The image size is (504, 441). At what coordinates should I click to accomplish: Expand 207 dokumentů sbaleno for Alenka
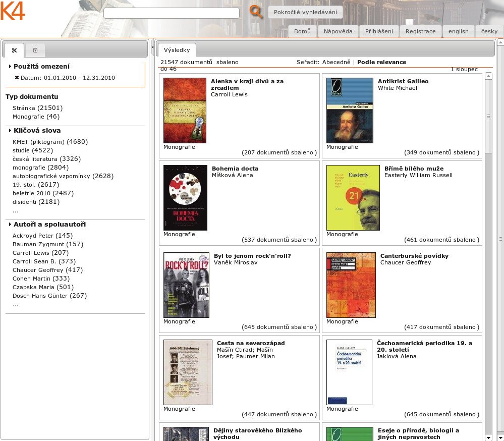[x=279, y=152]
